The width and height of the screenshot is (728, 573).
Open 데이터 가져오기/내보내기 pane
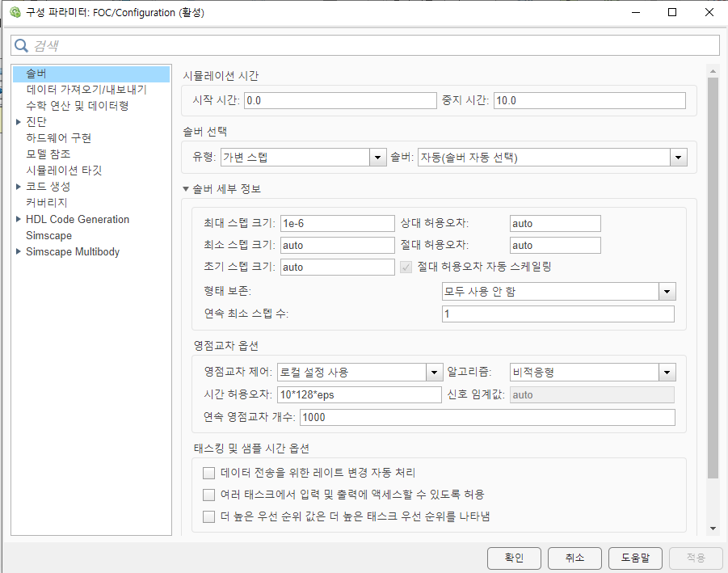coord(86,90)
